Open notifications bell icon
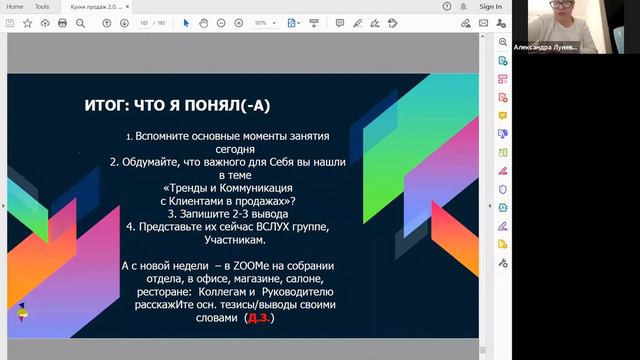 pyautogui.click(x=463, y=7)
